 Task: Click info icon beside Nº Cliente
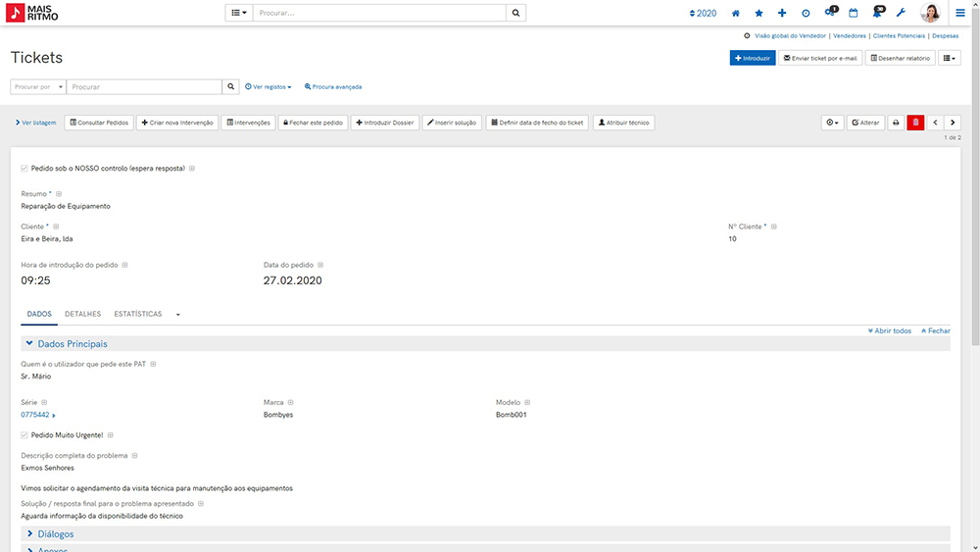774,226
